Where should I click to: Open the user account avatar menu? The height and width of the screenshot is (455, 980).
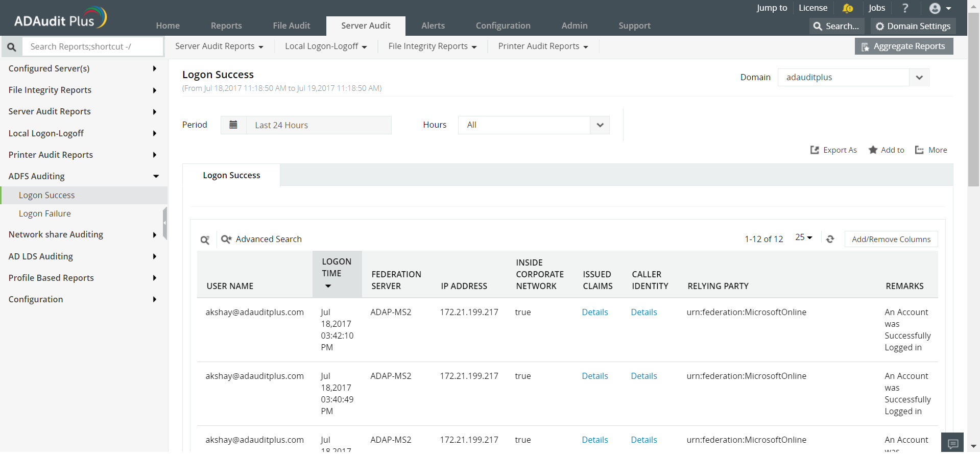pos(939,8)
